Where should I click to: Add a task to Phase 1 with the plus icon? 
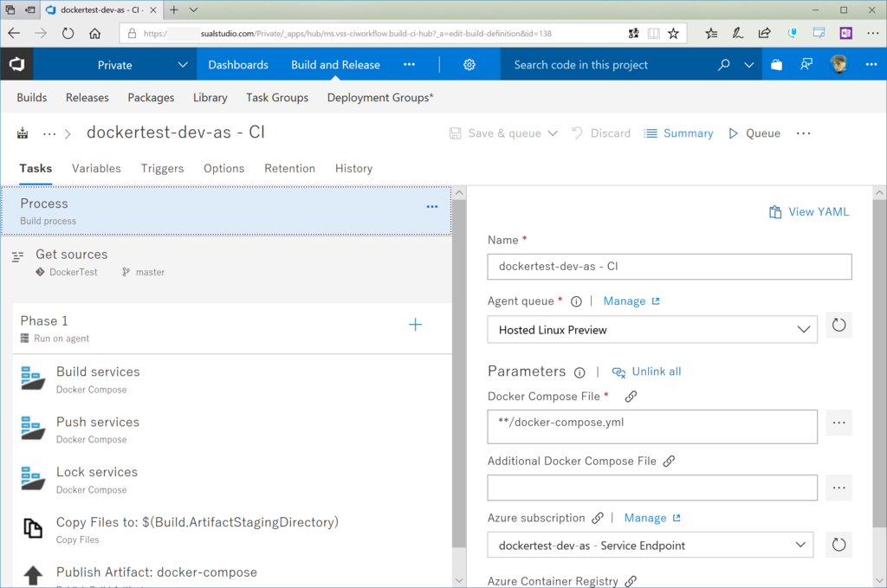415,325
